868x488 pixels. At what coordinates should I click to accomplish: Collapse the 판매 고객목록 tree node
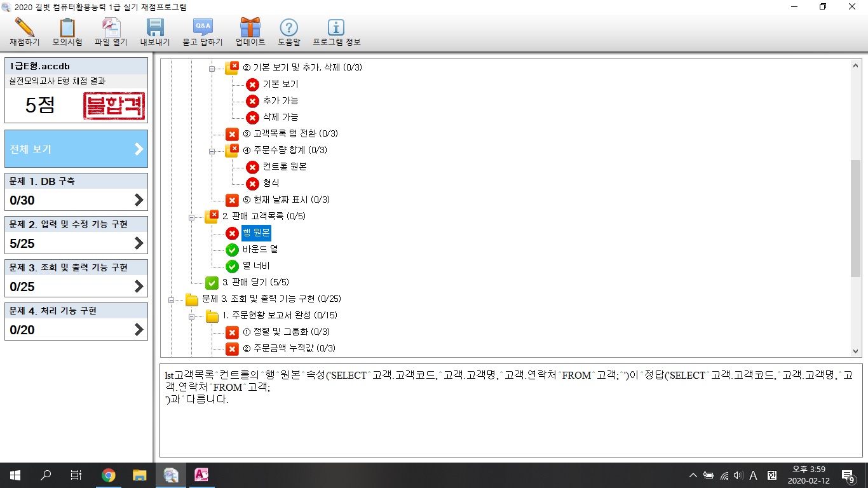point(192,217)
